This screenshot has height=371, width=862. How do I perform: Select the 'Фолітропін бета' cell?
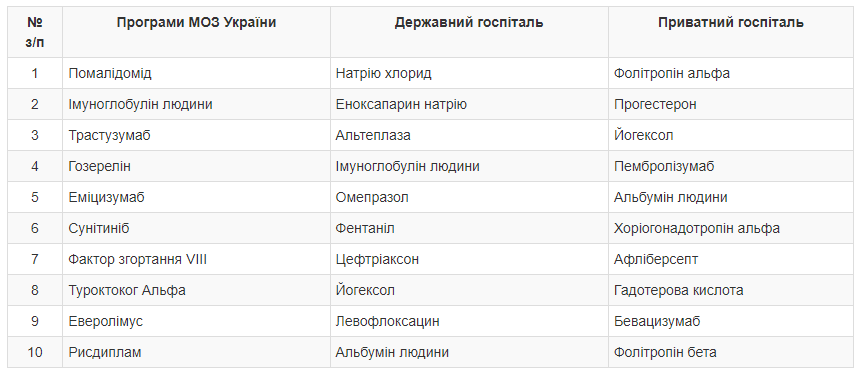731,352
